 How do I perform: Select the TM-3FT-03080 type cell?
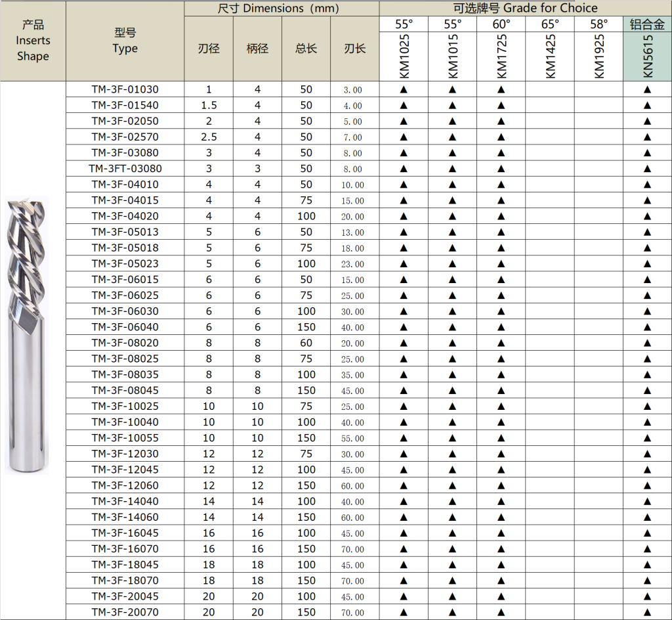click(x=125, y=169)
